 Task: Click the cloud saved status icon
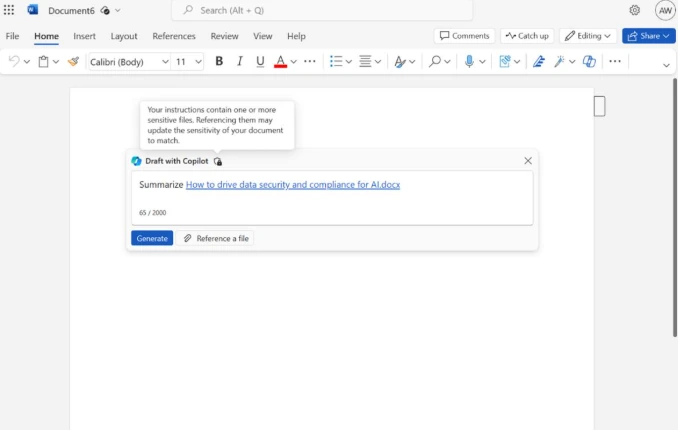coord(105,10)
